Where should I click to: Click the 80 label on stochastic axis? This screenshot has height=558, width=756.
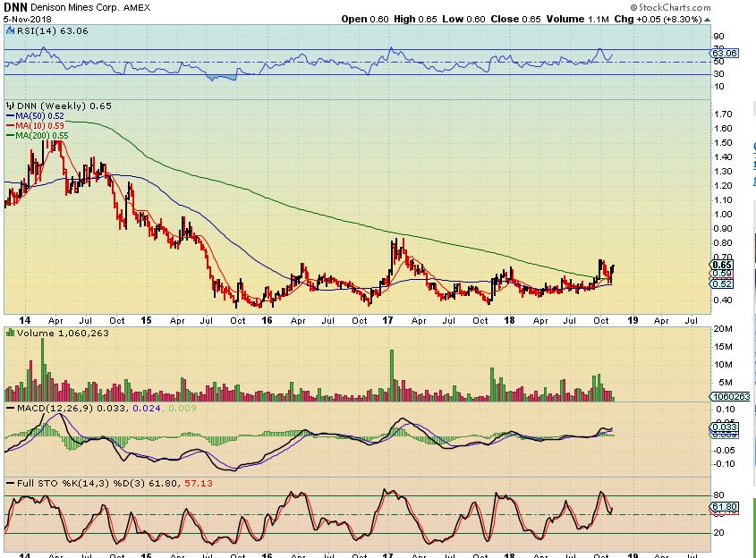(719, 495)
